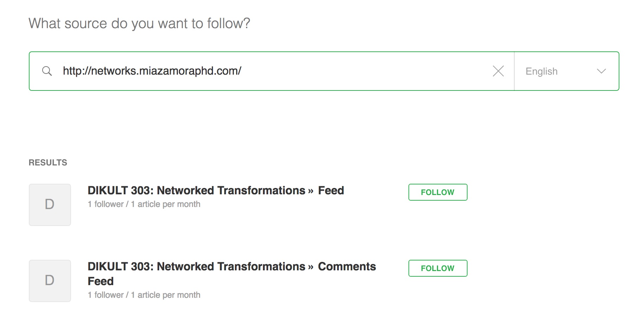Click the RESULTS section heading
The height and width of the screenshot is (333, 644).
pyautogui.click(x=48, y=163)
